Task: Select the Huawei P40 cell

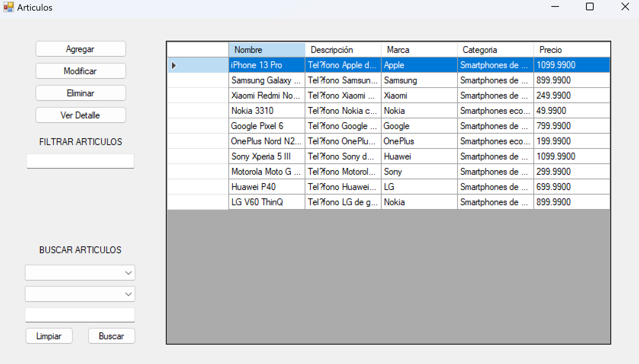Action: coord(266,187)
